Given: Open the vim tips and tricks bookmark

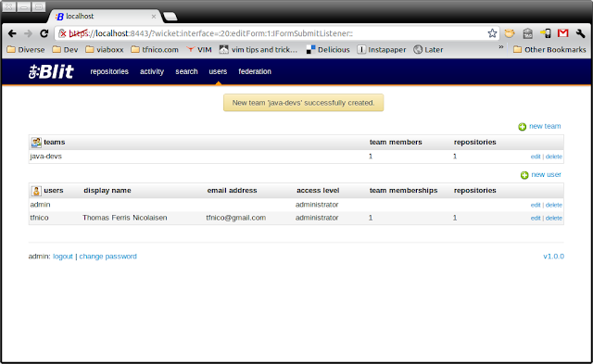Looking at the screenshot, I should click(x=259, y=49).
